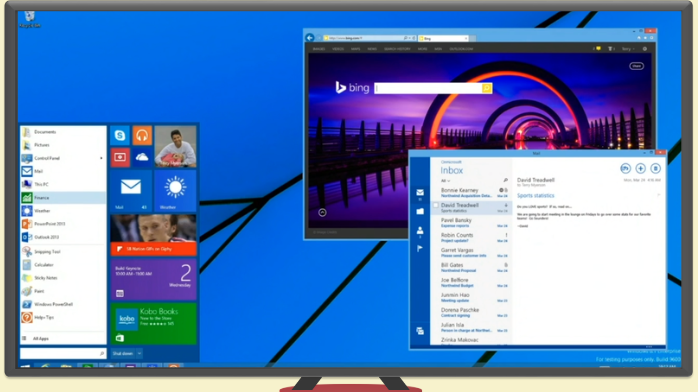The image size is (698, 392).
Task: Open This PC from the Start menu
Action: coord(63,184)
